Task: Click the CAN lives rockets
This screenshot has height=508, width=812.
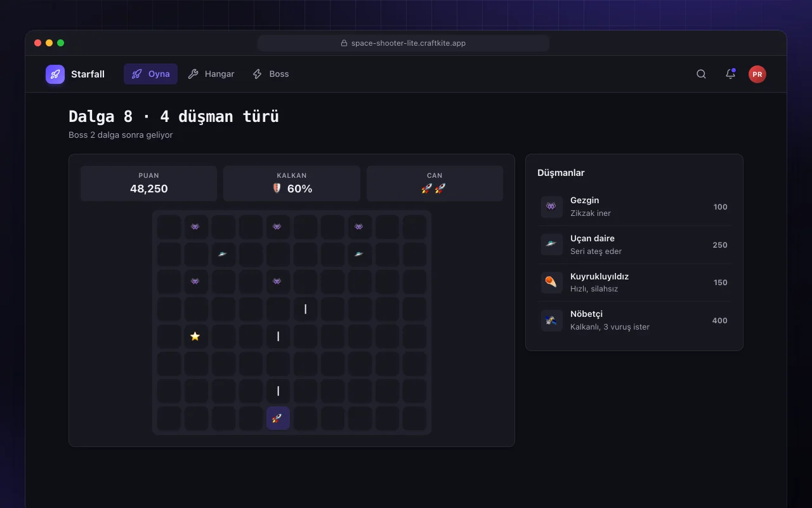Action: [x=434, y=189]
